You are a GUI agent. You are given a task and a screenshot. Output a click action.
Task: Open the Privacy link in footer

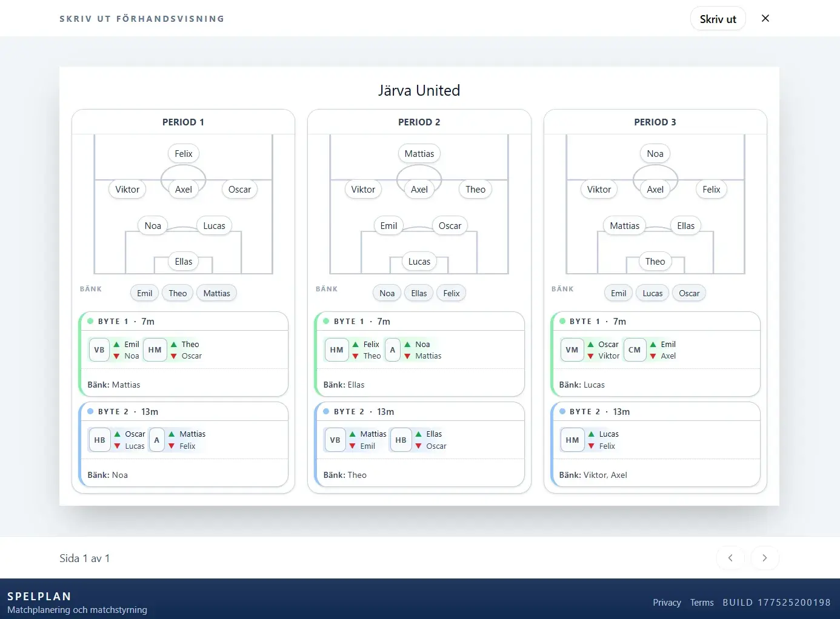(667, 603)
